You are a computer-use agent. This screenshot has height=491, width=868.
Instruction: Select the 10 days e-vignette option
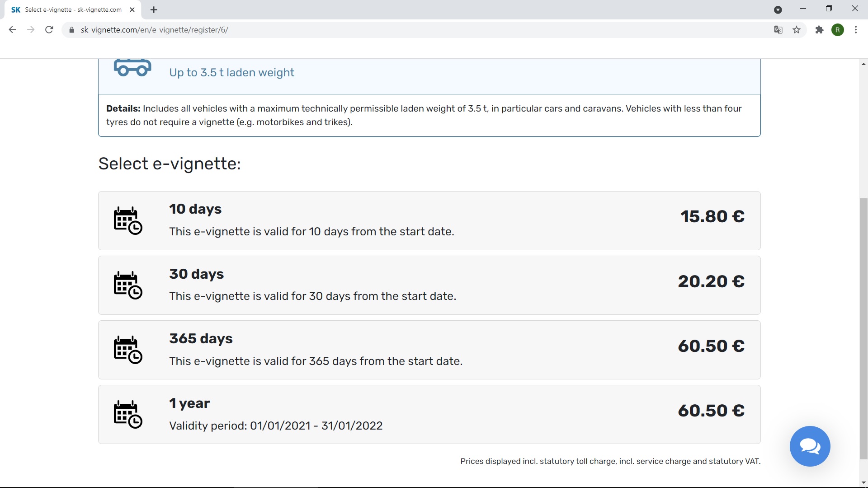[x=429, y=220]
